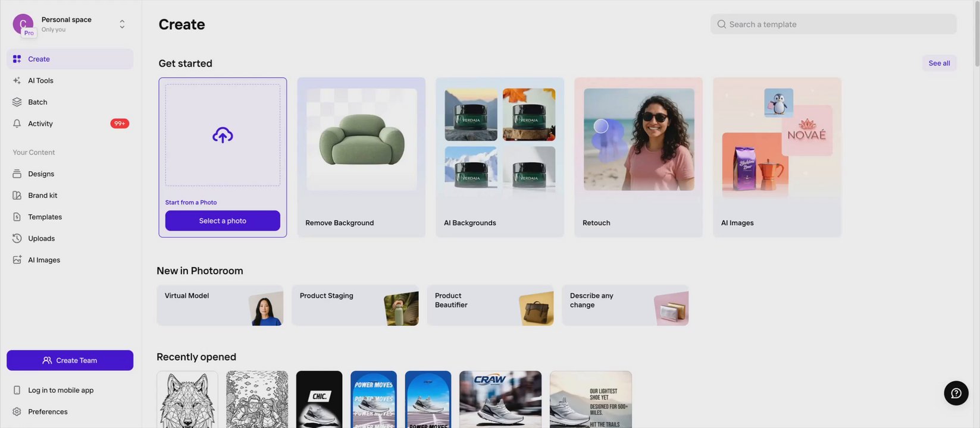Click the upload cloud icon
980x428 pixels.
pos(223,135)
